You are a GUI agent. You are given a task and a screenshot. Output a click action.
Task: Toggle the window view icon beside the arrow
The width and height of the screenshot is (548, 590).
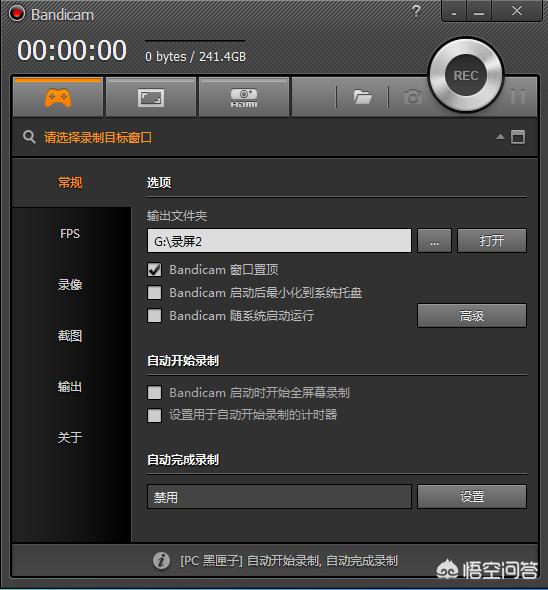click(x=518, y=137)
